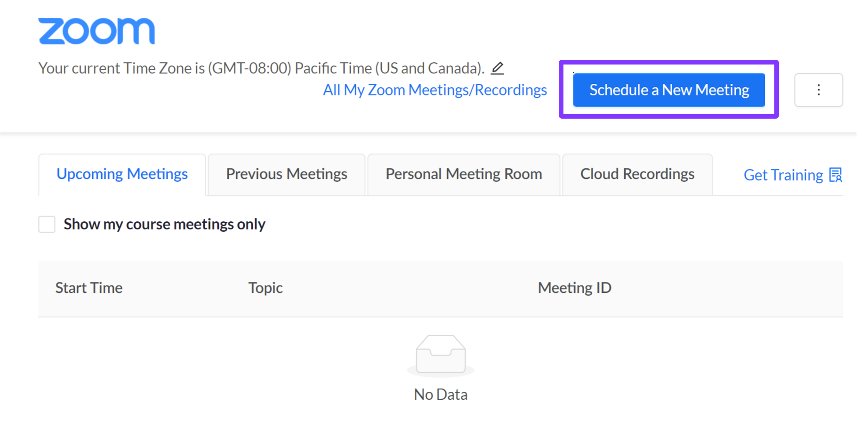Click the Get Training link

click(x=784, y=175)
